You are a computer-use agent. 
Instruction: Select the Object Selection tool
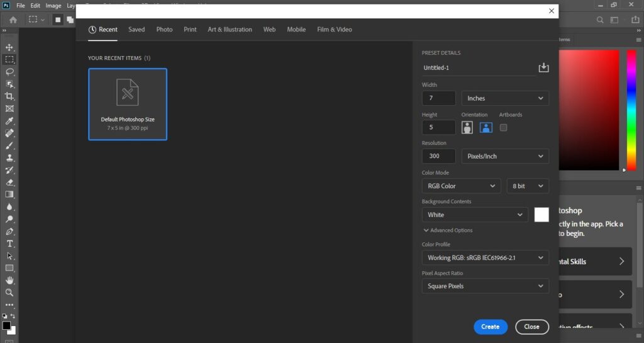click(9, 84)
